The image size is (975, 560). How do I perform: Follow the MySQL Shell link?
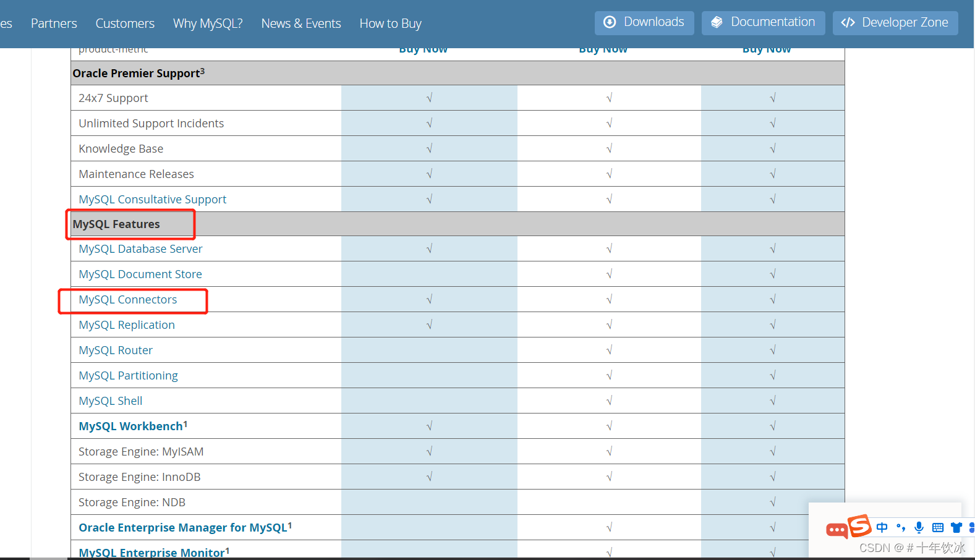(x=111, y=401)
